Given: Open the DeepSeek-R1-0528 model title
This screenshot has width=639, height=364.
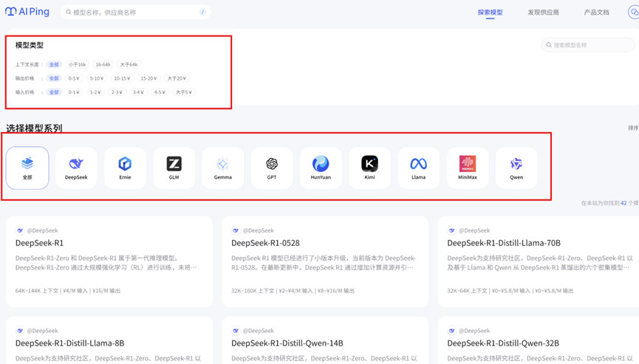Looking at the screenshot, I should pos(265,243).
